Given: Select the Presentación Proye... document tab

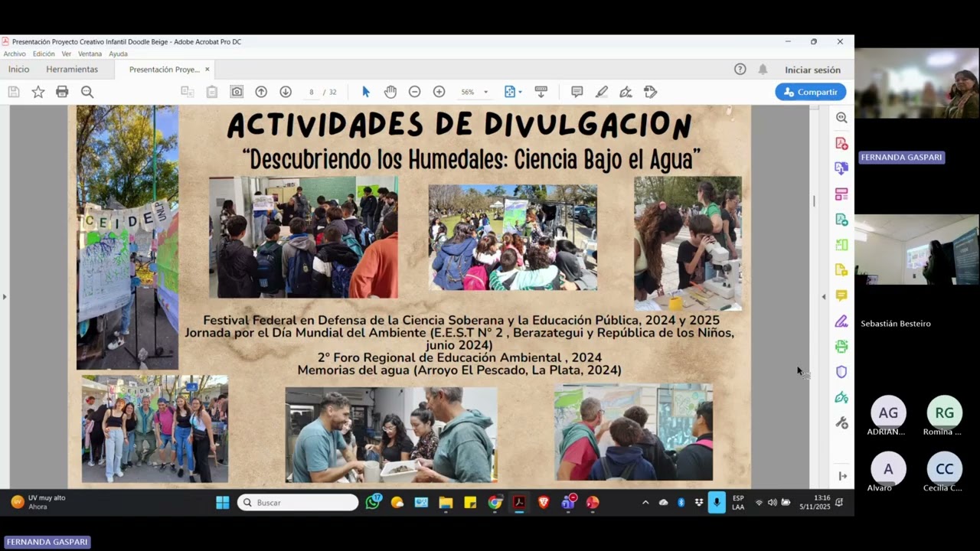Looking at the screenshot, I should tap(164, 70).
